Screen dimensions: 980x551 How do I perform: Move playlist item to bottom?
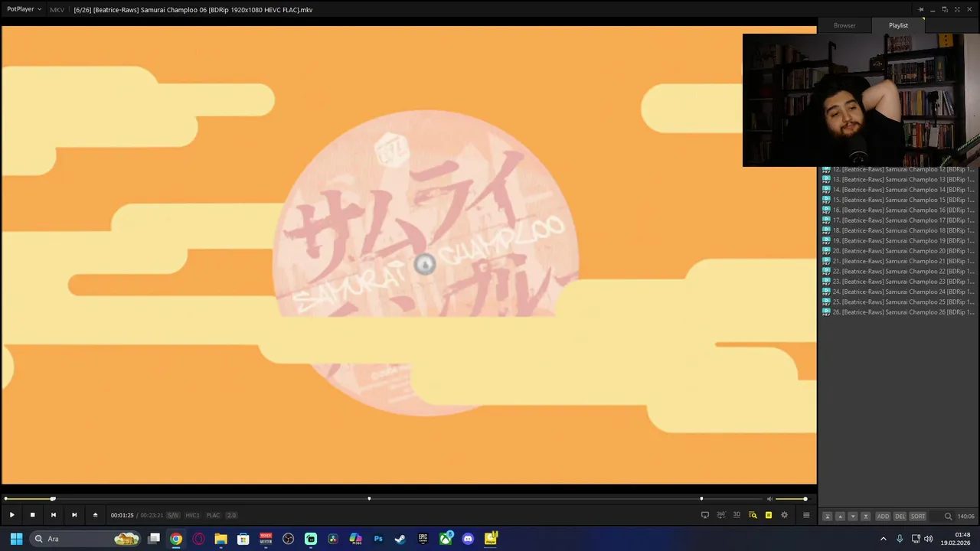866,517
